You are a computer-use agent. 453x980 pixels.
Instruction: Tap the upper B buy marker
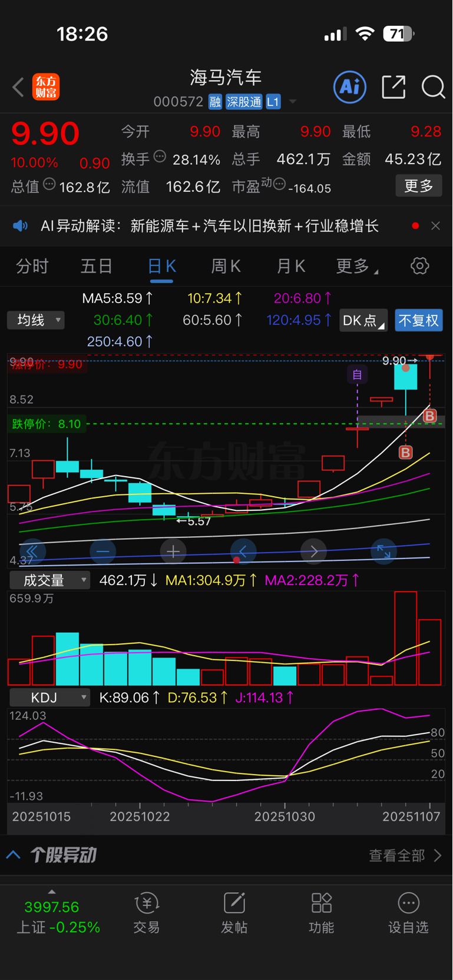tap(430, 416)
